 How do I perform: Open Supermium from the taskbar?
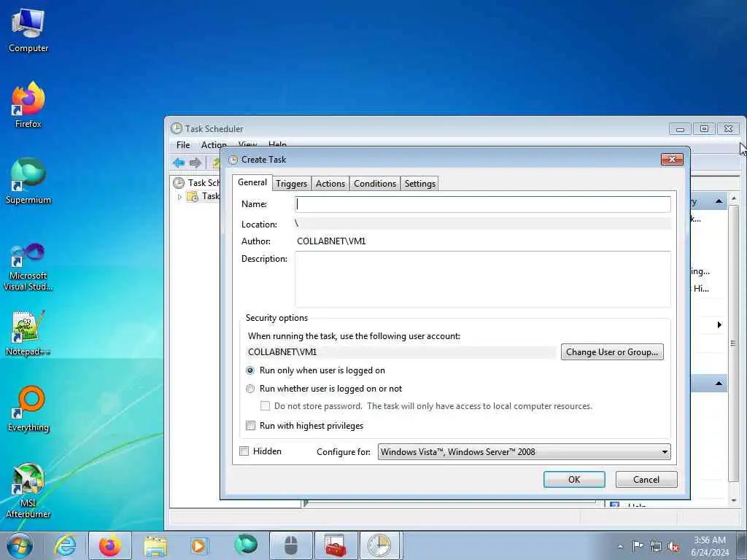point(245,545)
